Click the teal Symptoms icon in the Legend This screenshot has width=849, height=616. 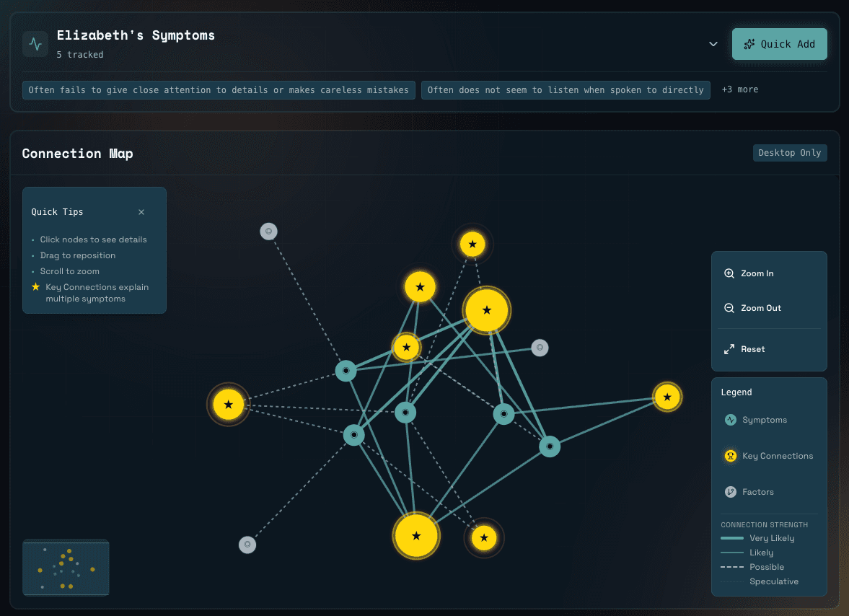point(730,420)
